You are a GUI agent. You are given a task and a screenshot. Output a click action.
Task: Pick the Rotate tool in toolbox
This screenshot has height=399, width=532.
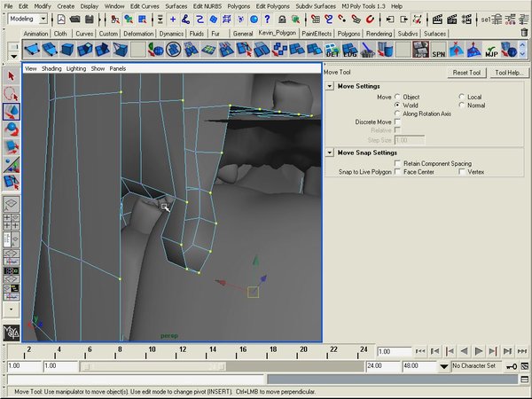12,129
